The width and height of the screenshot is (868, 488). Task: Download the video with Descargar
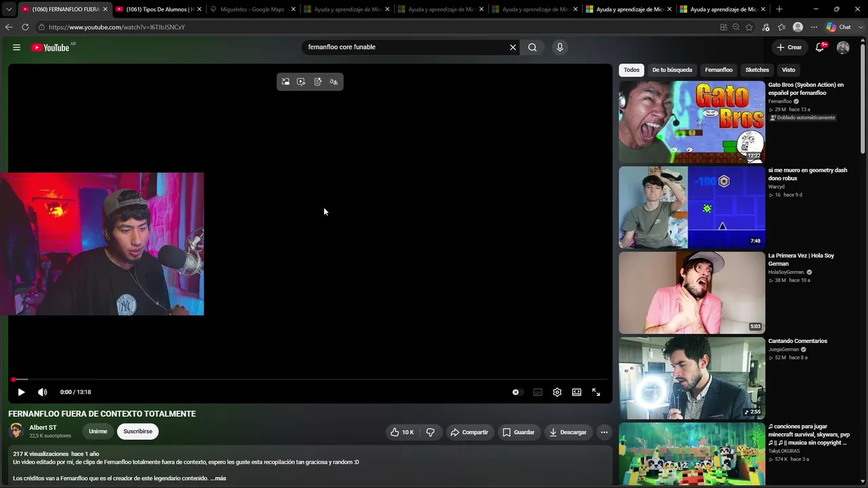pyautogui.click(x=568, y=432)
